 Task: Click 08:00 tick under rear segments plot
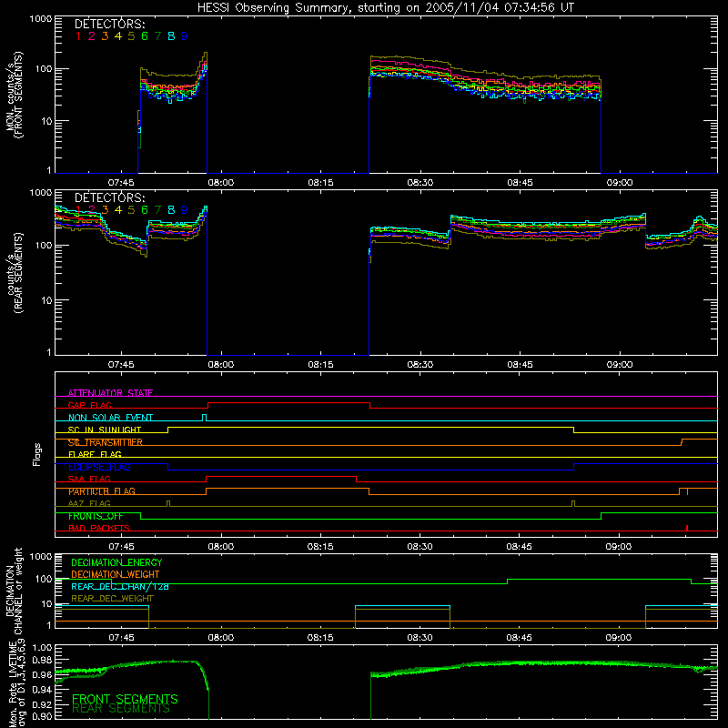coord(220,365)
